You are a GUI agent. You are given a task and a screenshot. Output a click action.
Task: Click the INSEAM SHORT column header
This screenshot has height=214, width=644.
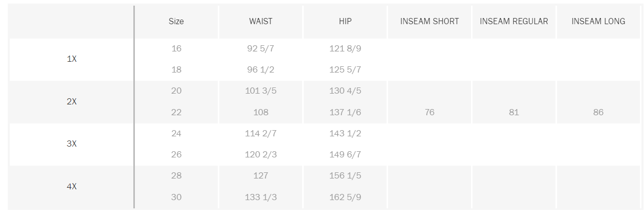(x=429, y=22)
